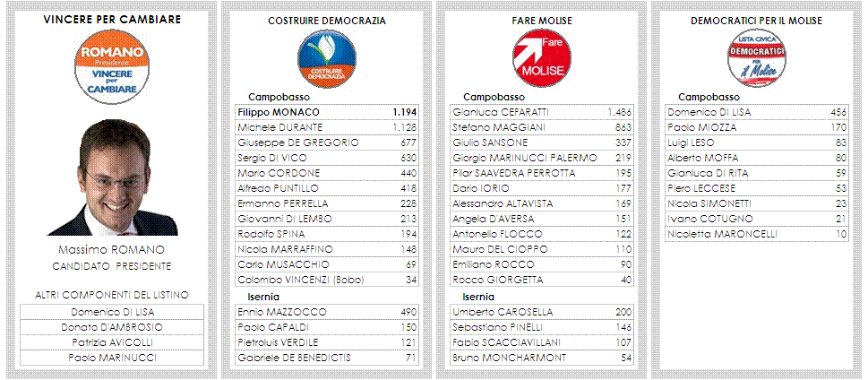Click the Romano Vincere per Cambiare logo
Image resolution: width=868 pixels, height=380 pixels.
[112, 67]
